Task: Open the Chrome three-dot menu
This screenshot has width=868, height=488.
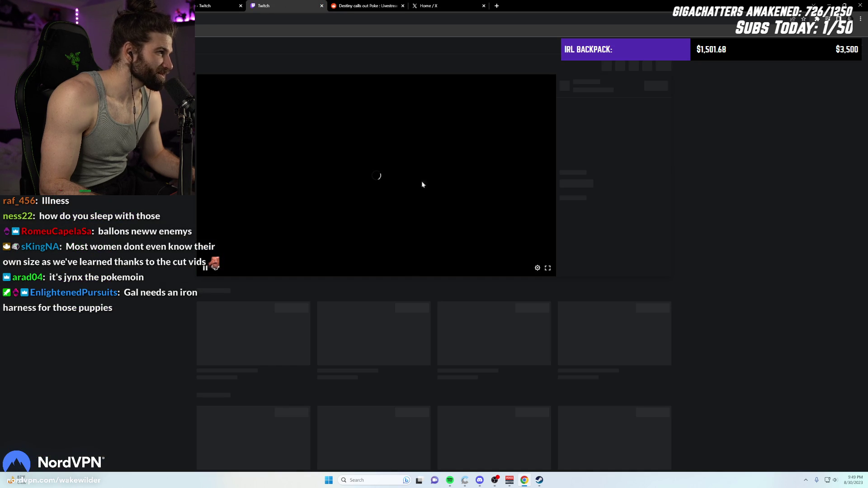Action: (x=861, y=19)
